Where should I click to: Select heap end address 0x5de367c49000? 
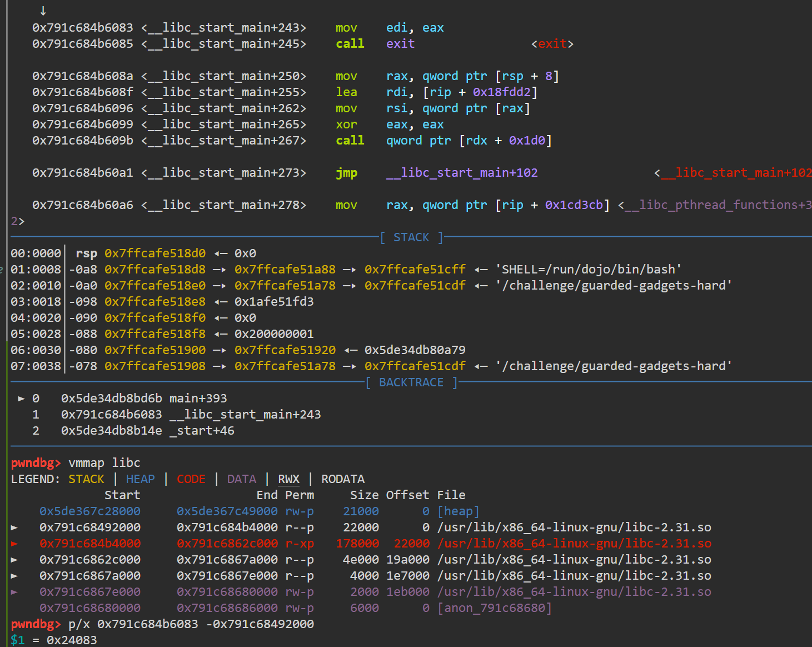click(x=227, y=511)
